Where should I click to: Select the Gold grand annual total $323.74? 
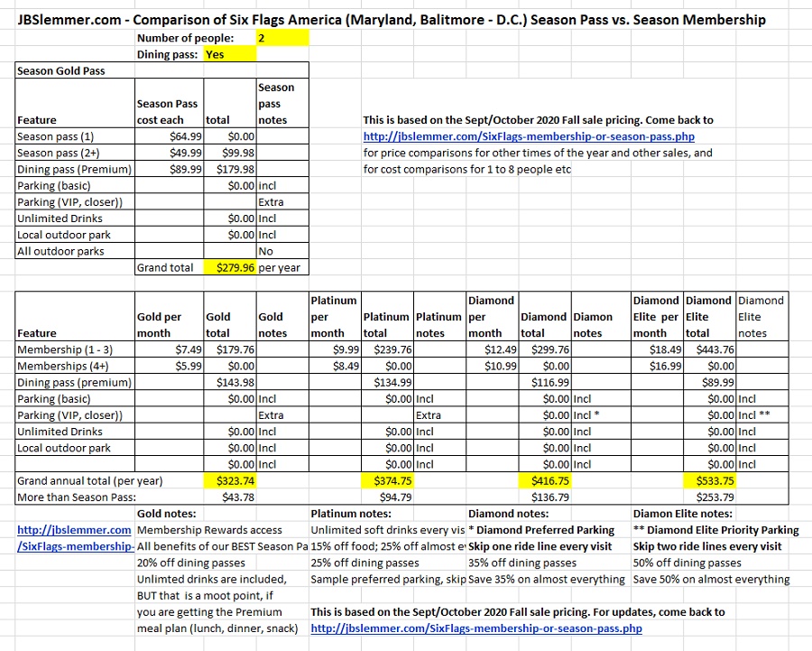click(x=230, y=480)
